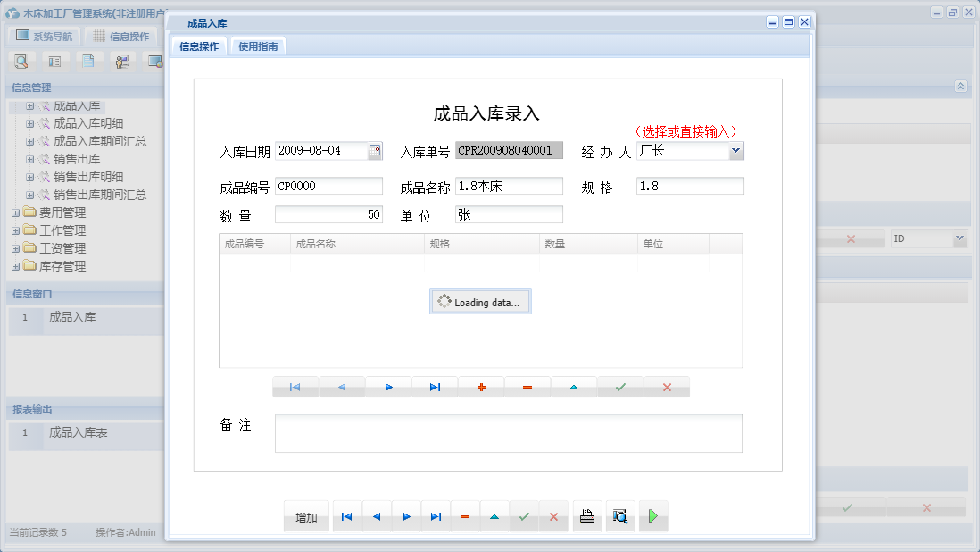The image size is (980, 552).
Task: Click the green play icon at the bottom
Action: pos(652,515)
